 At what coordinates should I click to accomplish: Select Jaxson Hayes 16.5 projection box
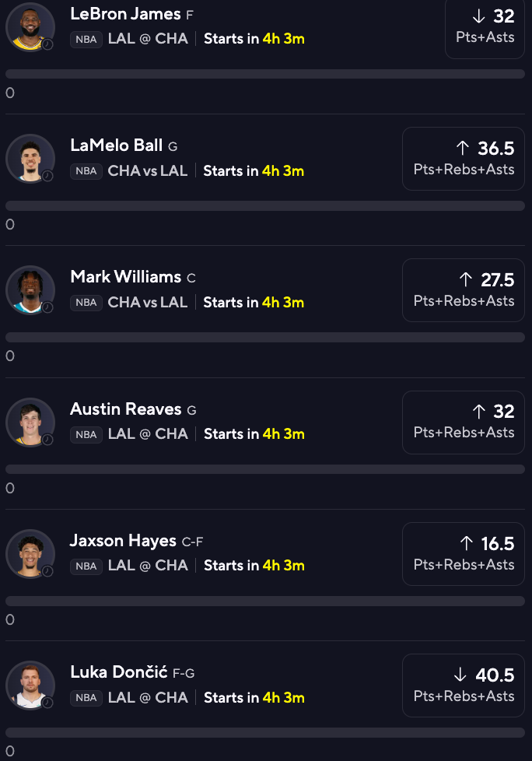tap(464, 554)
